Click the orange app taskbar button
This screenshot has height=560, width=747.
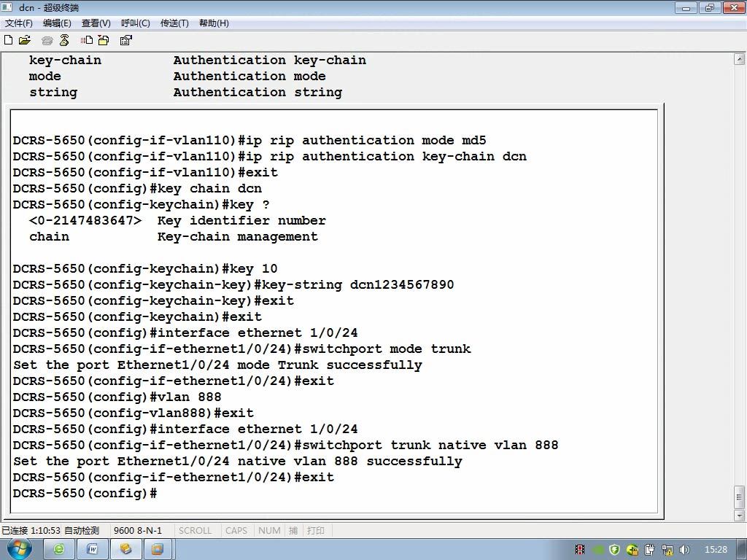coord(158,549)
